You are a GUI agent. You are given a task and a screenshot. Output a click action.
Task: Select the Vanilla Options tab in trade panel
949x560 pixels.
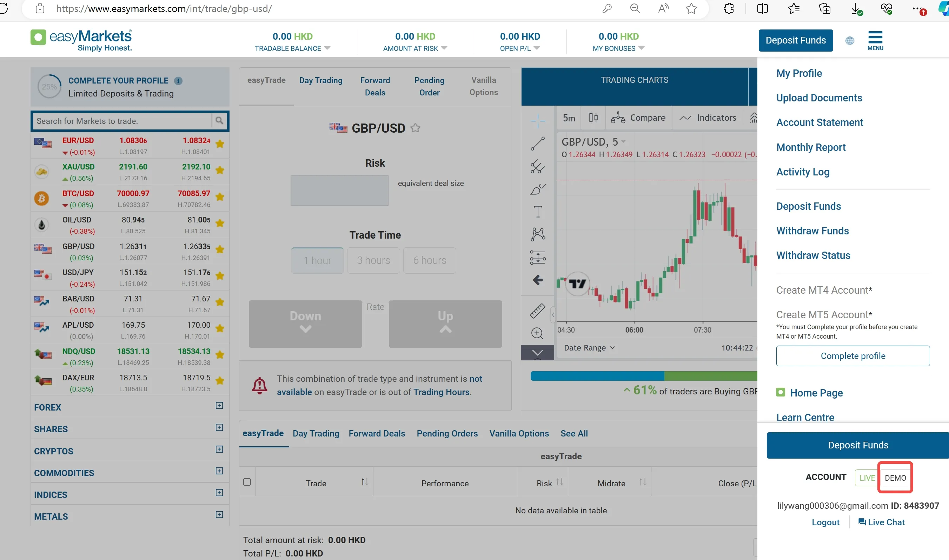point(483,86)
